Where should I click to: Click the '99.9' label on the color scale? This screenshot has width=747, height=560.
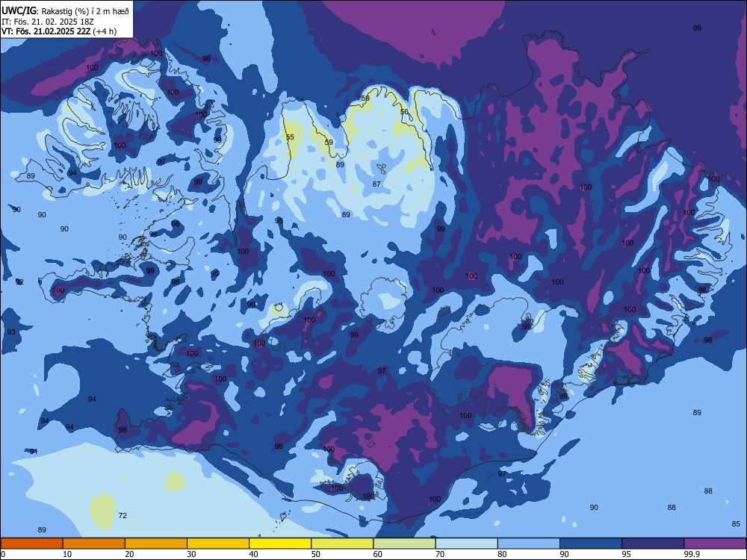pos(691,554)
